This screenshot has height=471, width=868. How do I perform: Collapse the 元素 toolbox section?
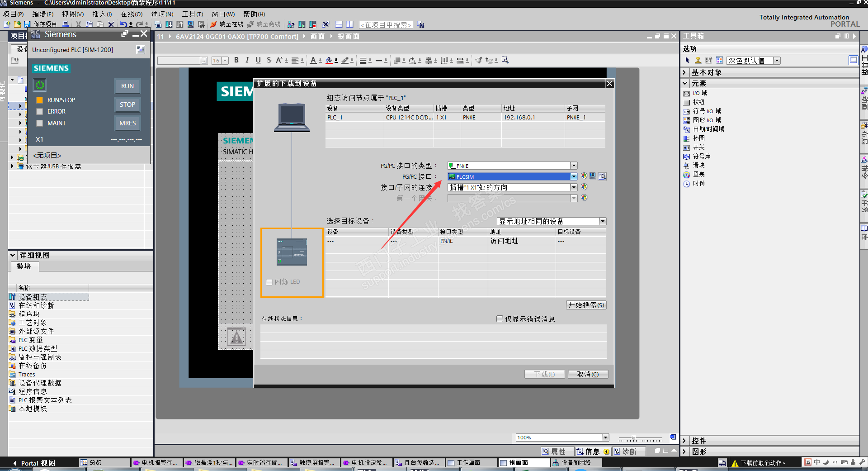coord(684,83)
